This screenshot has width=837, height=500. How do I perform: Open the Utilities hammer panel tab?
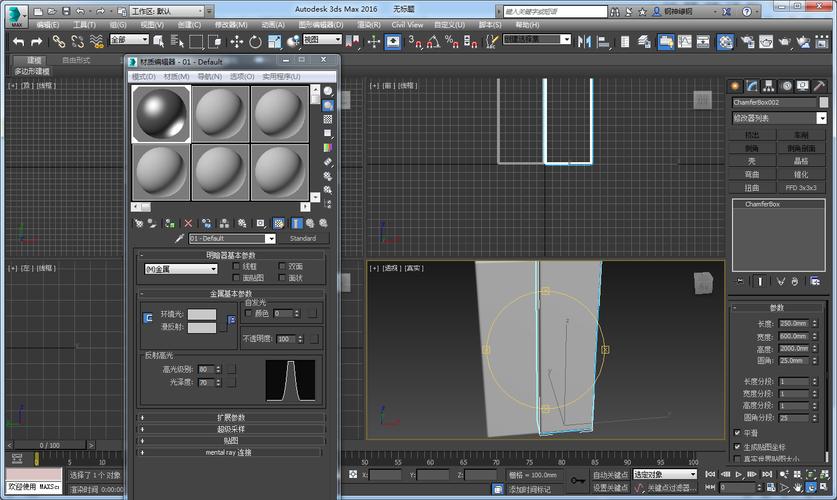tap(820, 86)
